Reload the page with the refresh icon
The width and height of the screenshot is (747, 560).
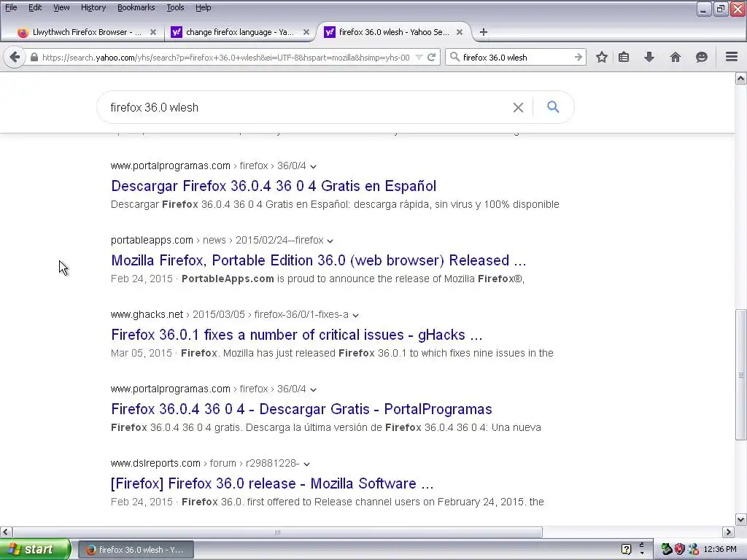click(x=431, y=57)
